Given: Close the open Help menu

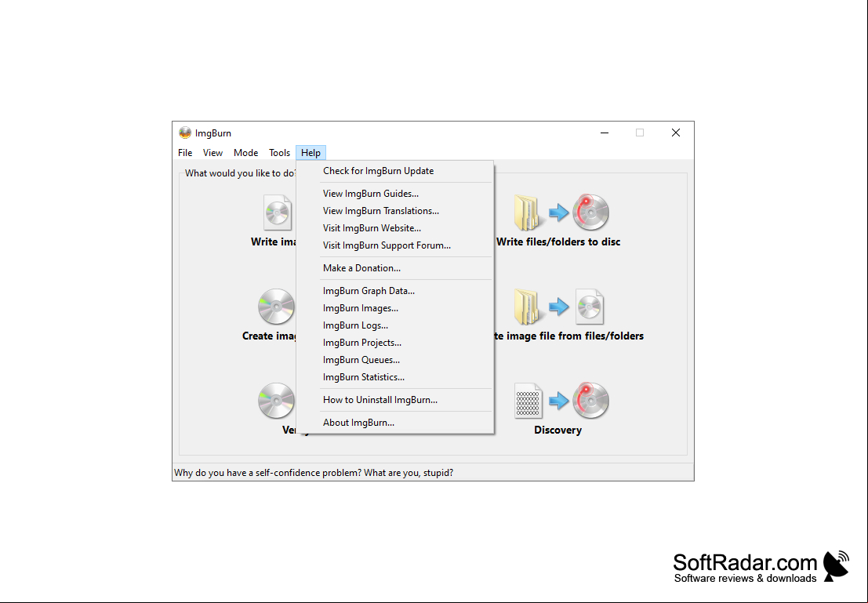Looking at the screenshot, I should 311,153.
